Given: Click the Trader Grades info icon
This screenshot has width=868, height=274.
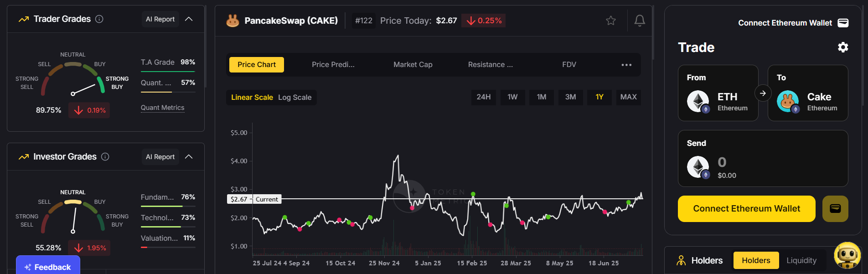Looking at the screenshot, I should pyautogui.click(x=99, y=19).
